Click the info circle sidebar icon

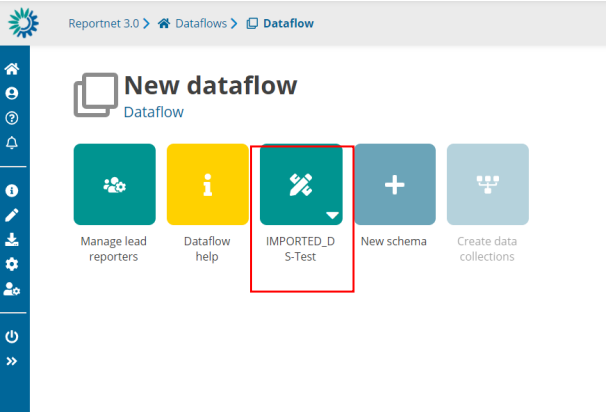[12, 190]
